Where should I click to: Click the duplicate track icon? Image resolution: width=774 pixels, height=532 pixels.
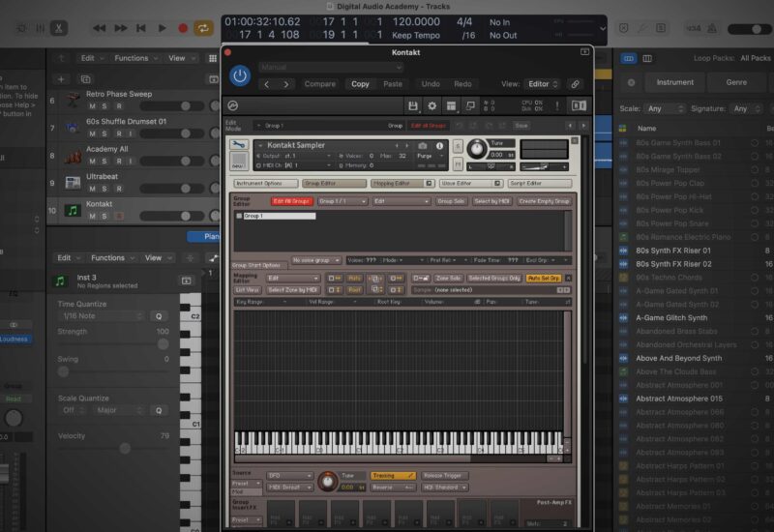point(85,79)
